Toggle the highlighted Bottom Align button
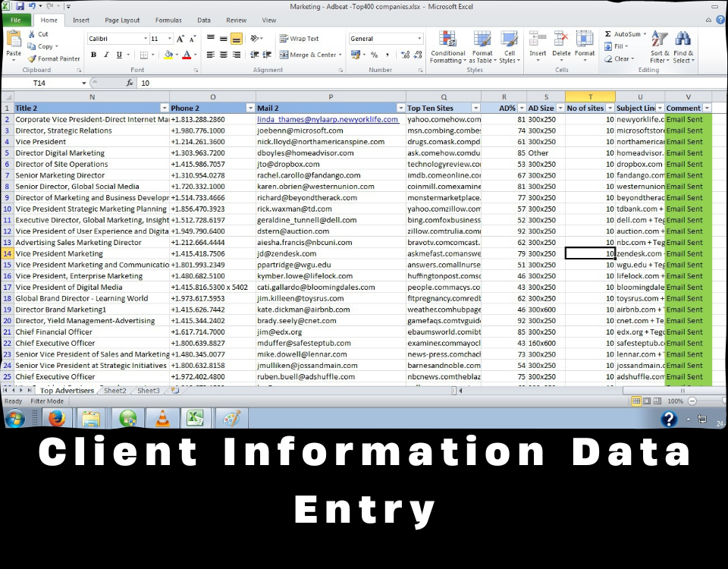The image size is (728, 569). [x=237, y=39]
